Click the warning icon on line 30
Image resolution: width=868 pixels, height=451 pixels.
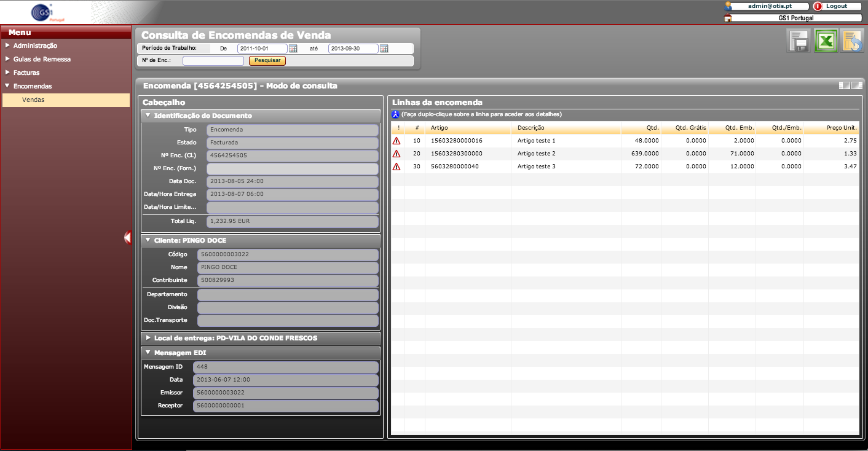(397, 167)
